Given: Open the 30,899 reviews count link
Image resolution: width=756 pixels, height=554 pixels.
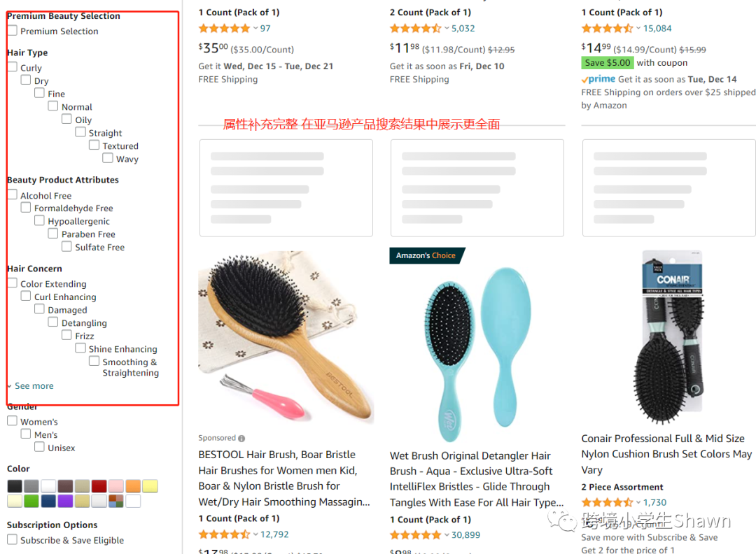Looking at the screenshot, I should [x=465, y=535].
